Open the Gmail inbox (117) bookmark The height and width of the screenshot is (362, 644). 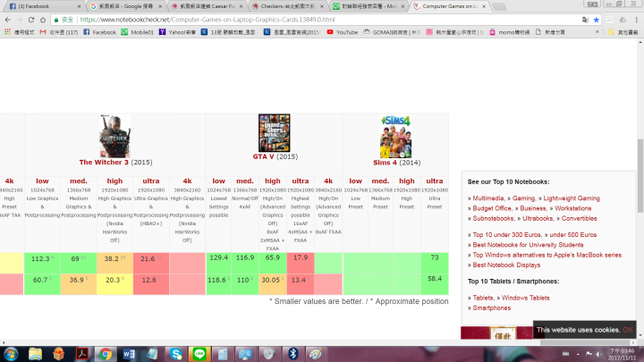click(59, 32)
